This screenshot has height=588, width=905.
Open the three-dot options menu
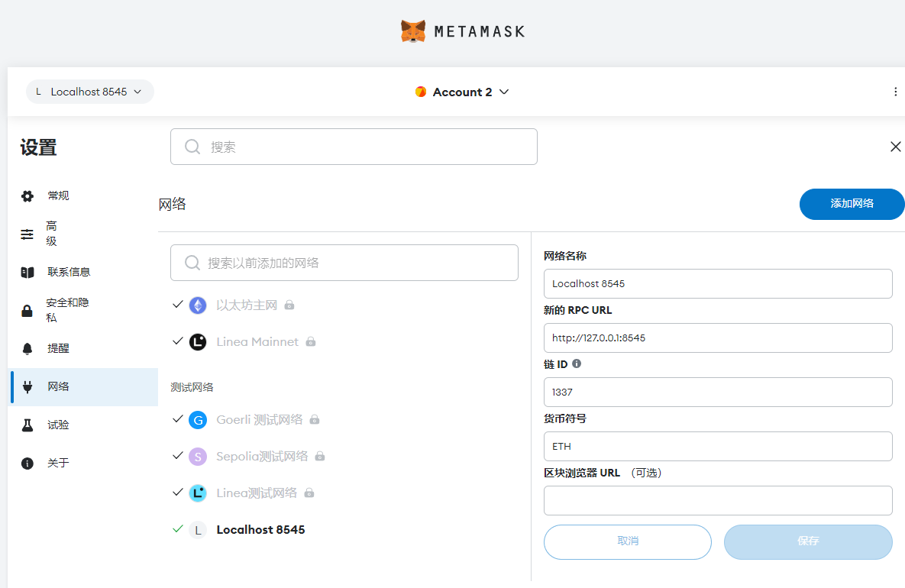(895, 92)
